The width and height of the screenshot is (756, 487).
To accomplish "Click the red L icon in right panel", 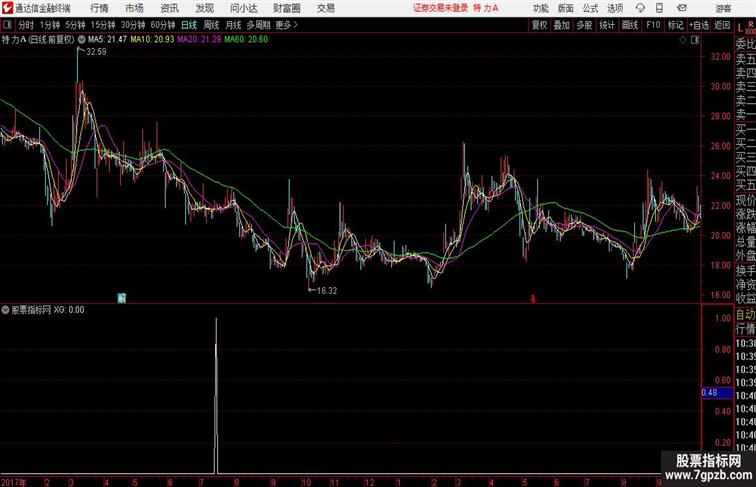I will (740, 29).
